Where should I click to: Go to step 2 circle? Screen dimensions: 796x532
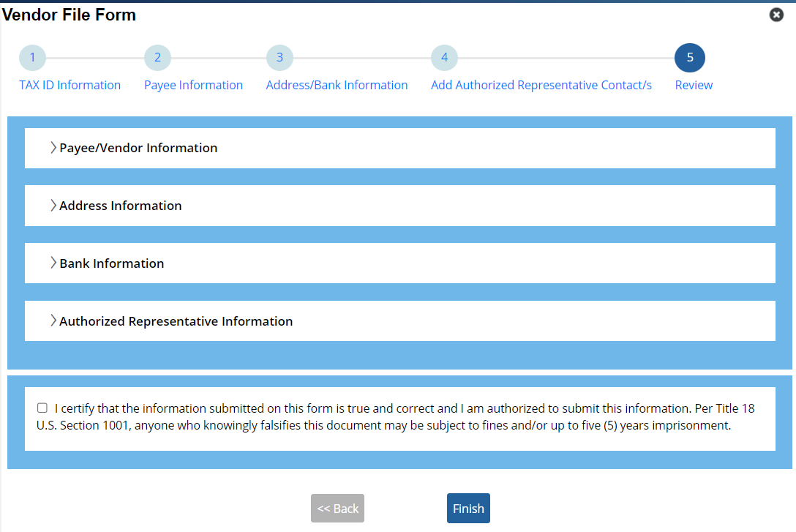click(x=157, y=58)
